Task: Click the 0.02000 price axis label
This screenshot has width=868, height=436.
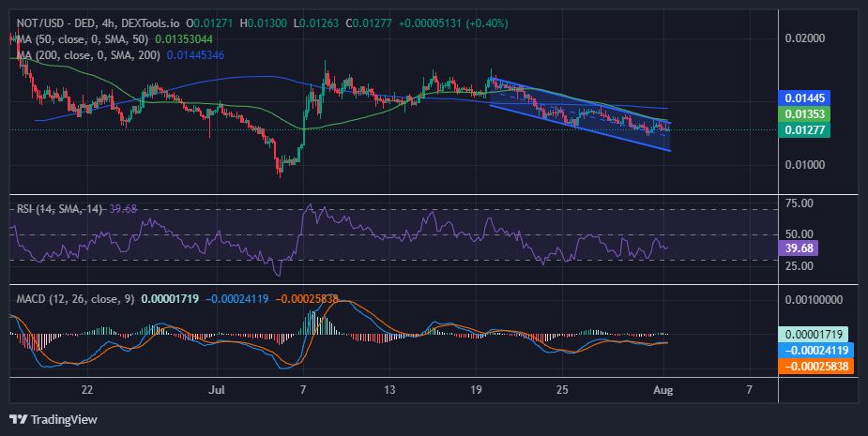Action: [805, 38]
